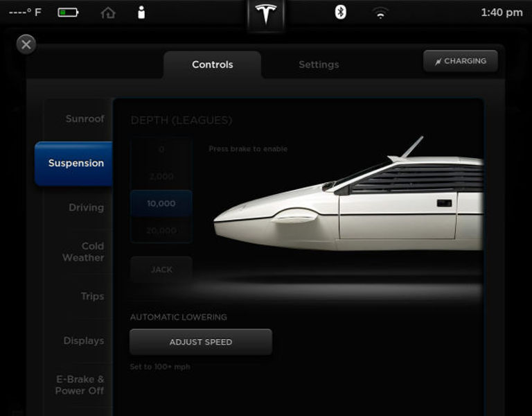The height and width of the screenshot is (416, 532).
Task: Tap the Bluetooth status icon
Action: pos(340,12)
